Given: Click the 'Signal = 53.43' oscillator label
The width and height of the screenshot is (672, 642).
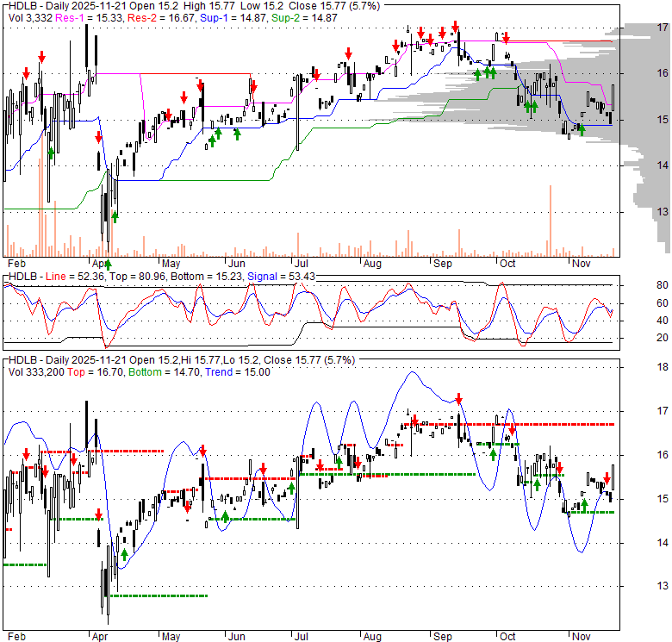Looking at the screenshot, I should pos(281,277).
